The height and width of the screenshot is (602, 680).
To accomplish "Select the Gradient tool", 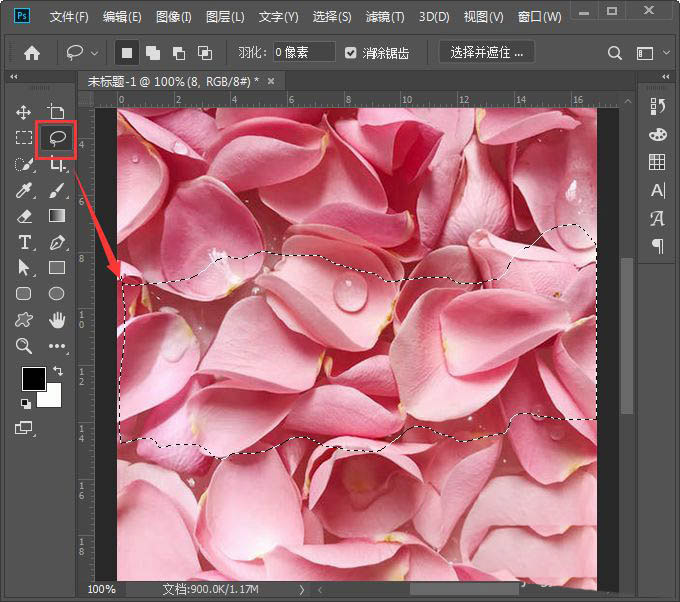I will 57,216.
